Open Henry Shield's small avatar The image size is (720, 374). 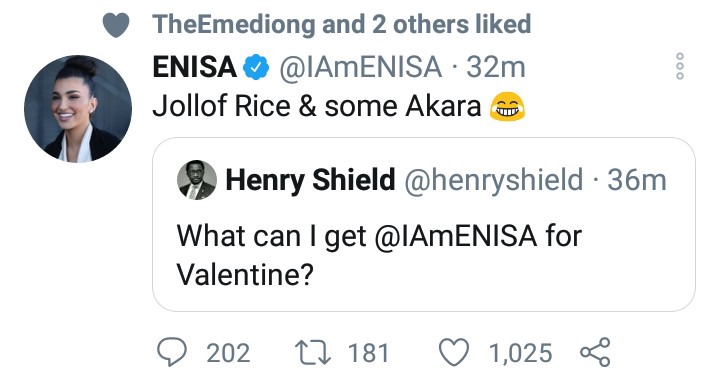[x=197, y=180]
